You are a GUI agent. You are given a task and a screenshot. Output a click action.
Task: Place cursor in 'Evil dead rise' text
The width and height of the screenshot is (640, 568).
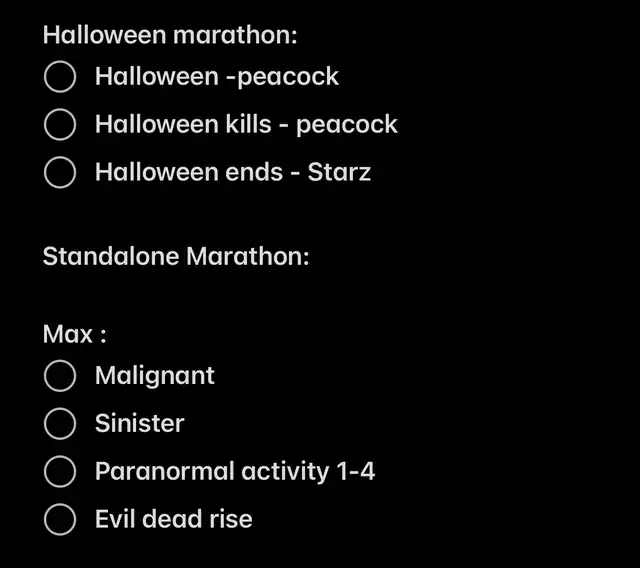[x=174, y=519]
